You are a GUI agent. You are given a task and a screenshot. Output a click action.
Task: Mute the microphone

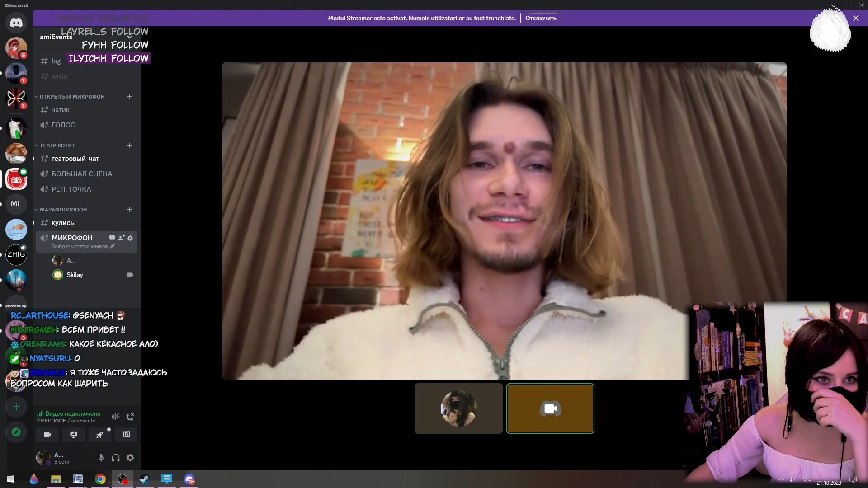(101, 458)
